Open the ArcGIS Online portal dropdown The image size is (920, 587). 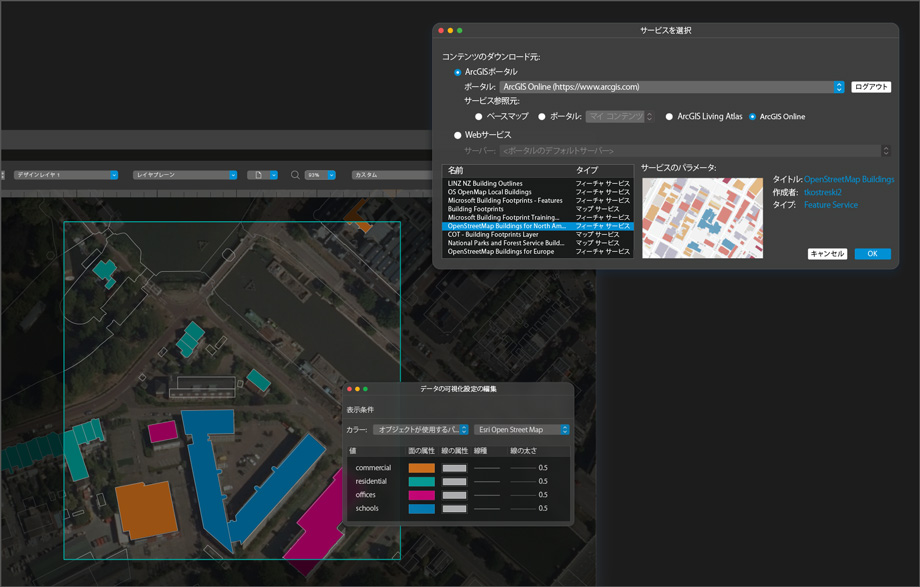point(672,87)
